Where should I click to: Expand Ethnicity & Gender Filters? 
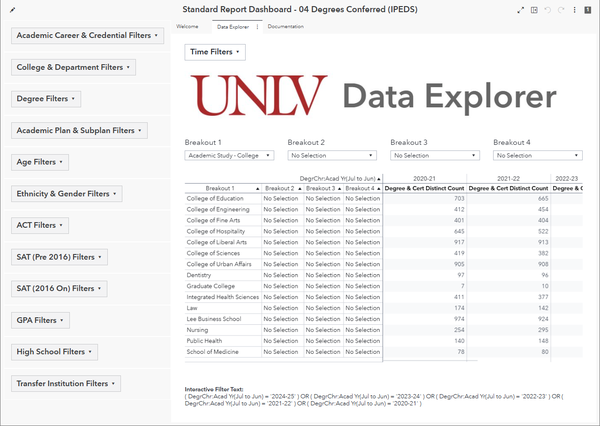pos(67,194)
